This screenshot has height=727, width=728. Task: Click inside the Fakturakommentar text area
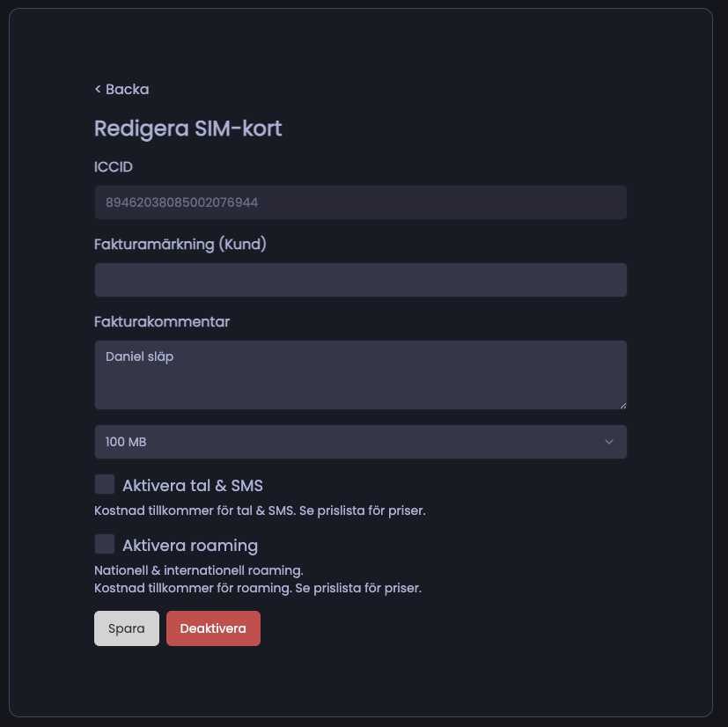point(360,375)
